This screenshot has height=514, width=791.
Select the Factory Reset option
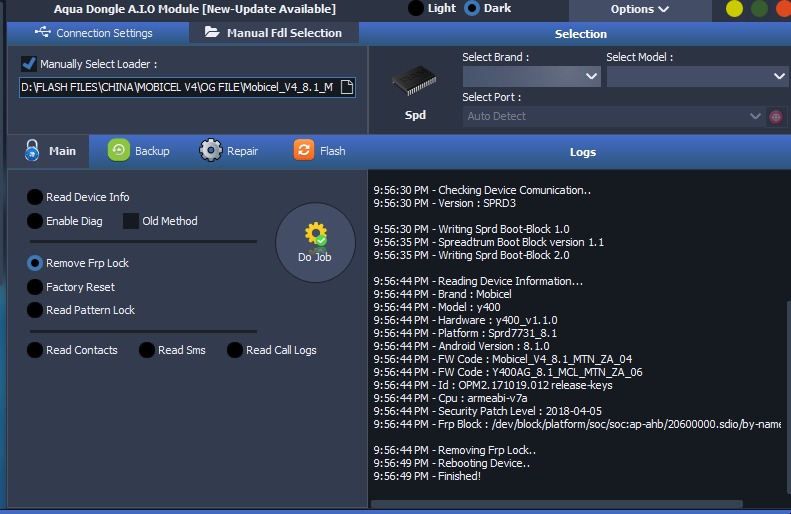[34, 287]
